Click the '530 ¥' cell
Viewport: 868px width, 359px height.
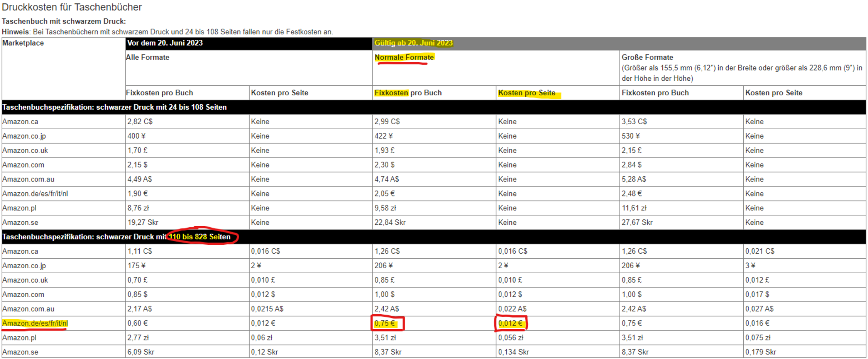coord(682,136)
